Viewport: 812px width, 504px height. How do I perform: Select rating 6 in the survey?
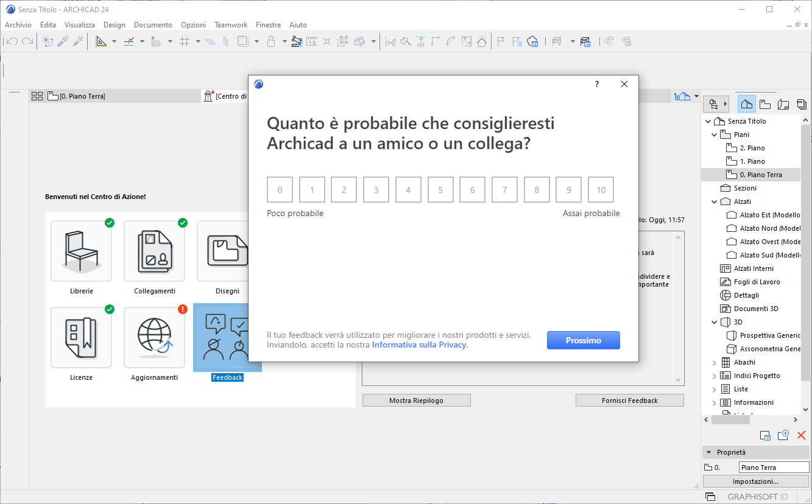pos(473,190)
